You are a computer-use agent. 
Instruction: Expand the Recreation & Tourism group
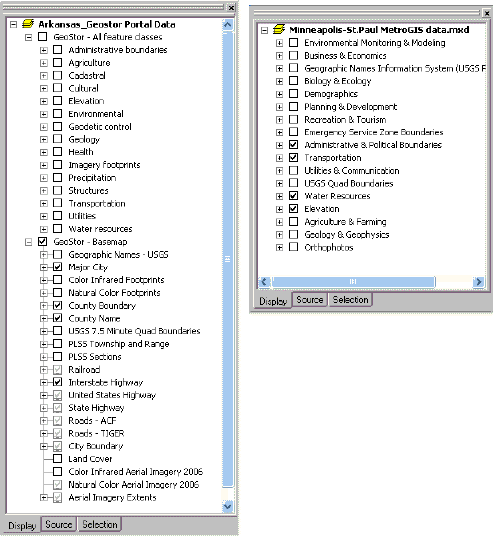[279, 120]
